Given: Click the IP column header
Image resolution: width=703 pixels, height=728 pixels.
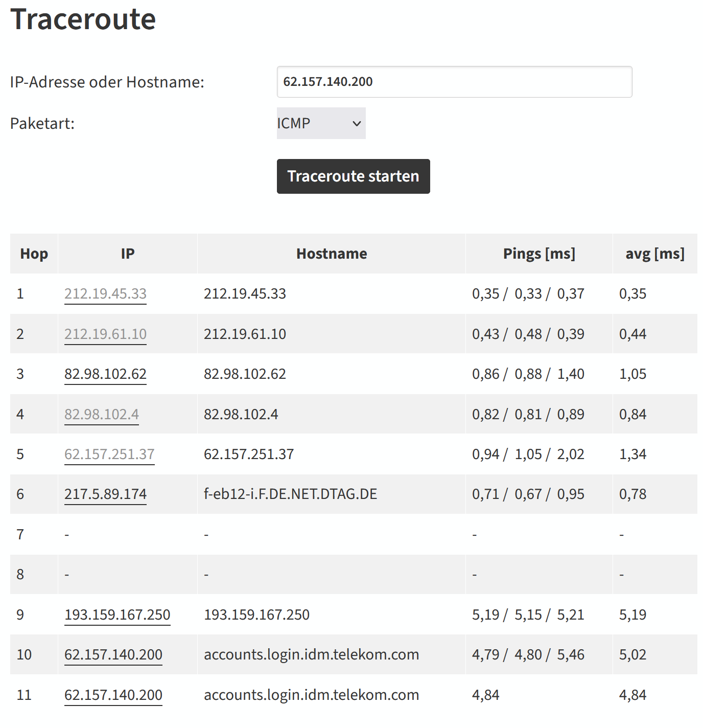Looking at the screenshot, I should coord(128,254).
